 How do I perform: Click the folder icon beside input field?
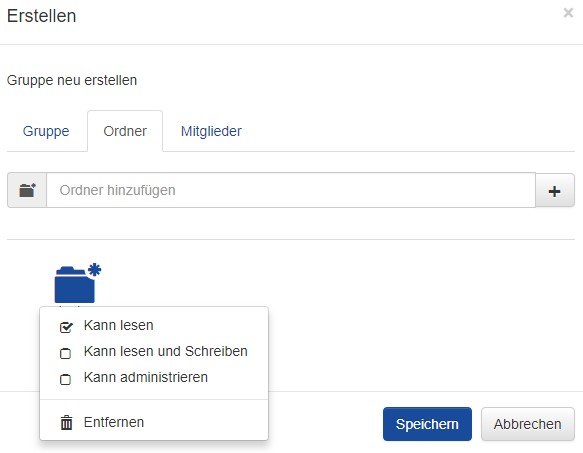pos(27,190)
